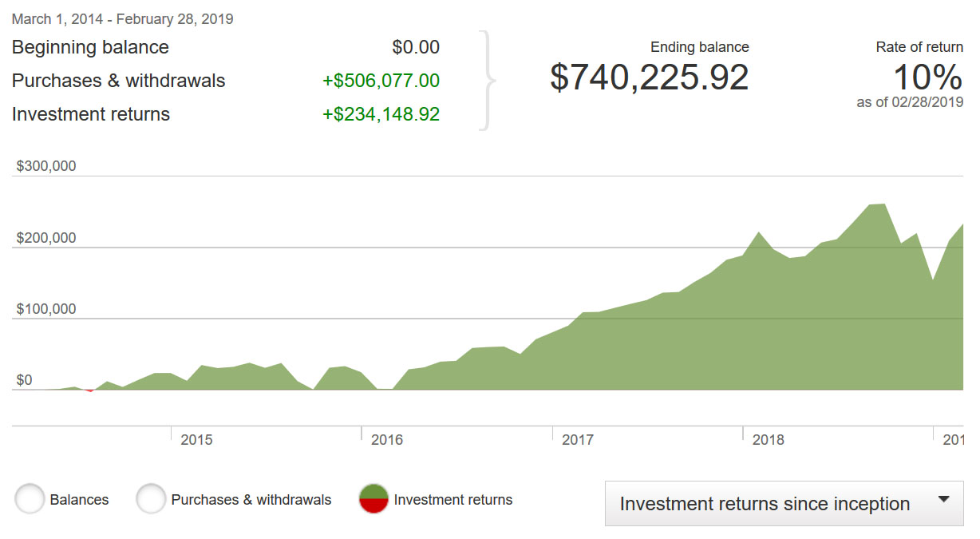Click the 2016 marker on the time axis
Viewport: 980px width, 539px height.
click(387, 440)
